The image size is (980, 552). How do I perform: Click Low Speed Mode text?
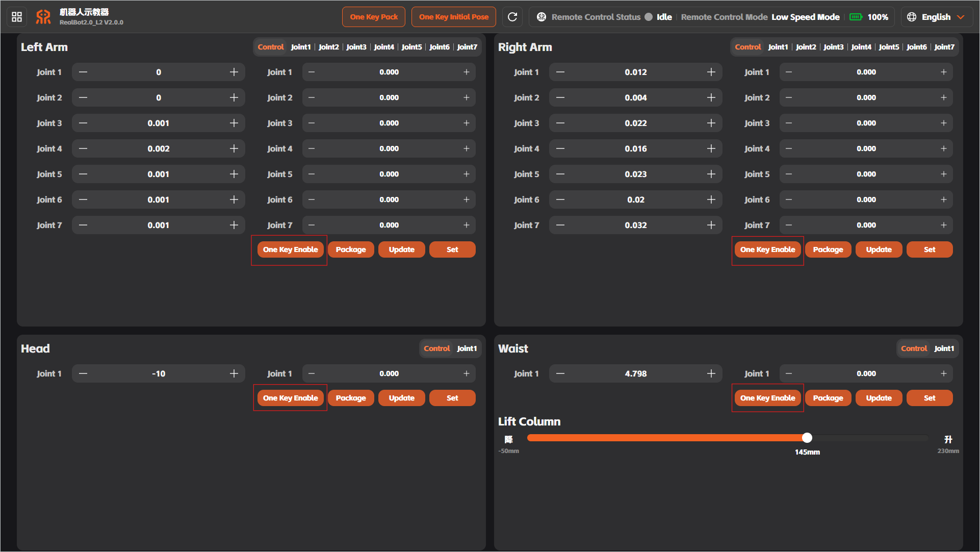tap(805, 17)
